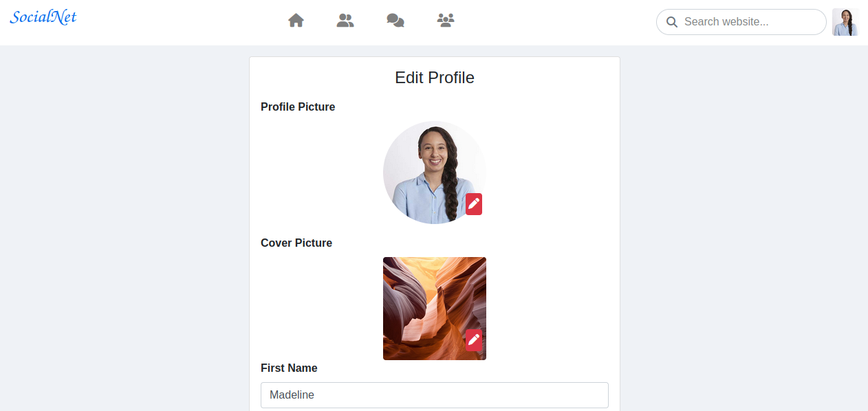Image resolution: width=868 pixels, height=411 pixels.
Task: Click the First Name input containing Madeline
Action: coord(435,395)
